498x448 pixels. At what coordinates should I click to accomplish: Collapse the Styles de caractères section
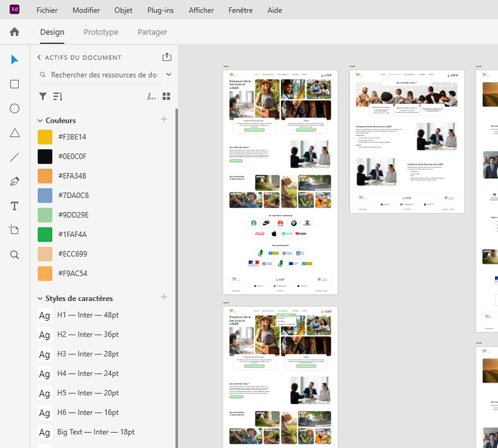pos(40,299)
